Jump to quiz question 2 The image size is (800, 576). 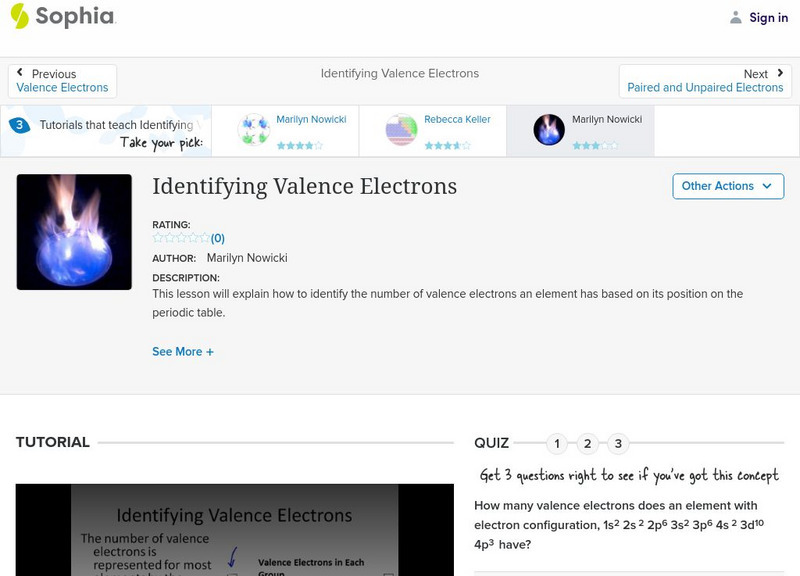[x=588, y=444]
